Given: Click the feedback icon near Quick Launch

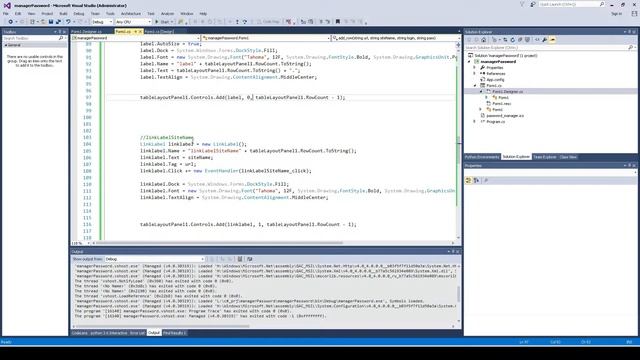Looking at the screenshot, I should [x=533, y=4].
